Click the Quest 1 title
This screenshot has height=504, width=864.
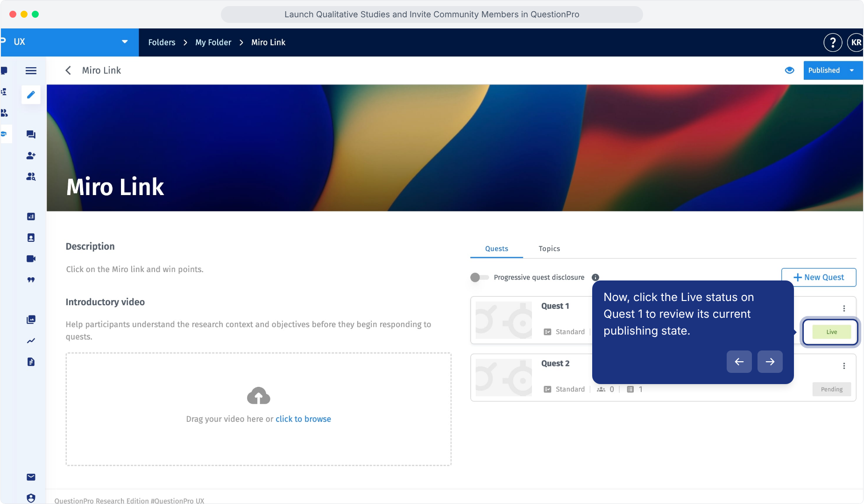[555, 306]
